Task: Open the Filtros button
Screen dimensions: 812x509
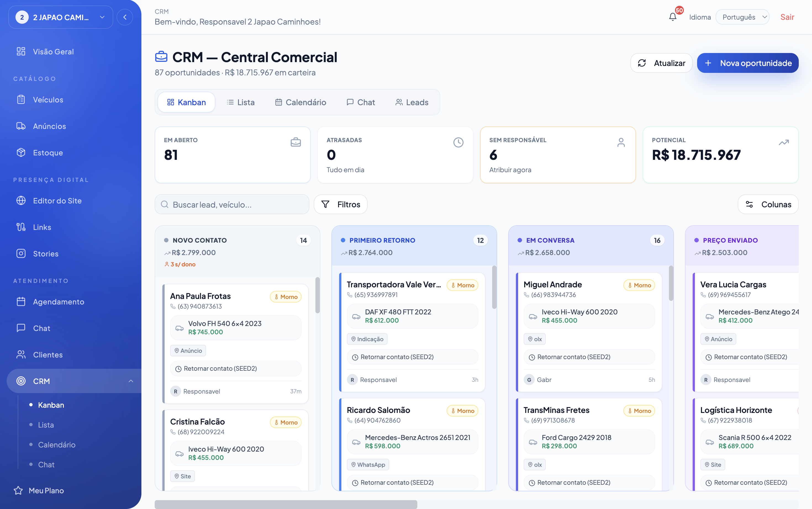Action: tap(341, 204)
